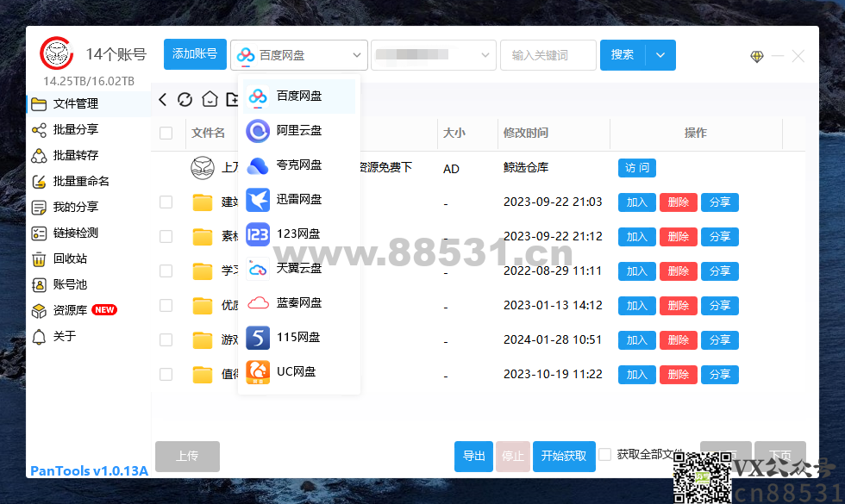Click the PanTools red avatar logo

[x=57, y=53]
